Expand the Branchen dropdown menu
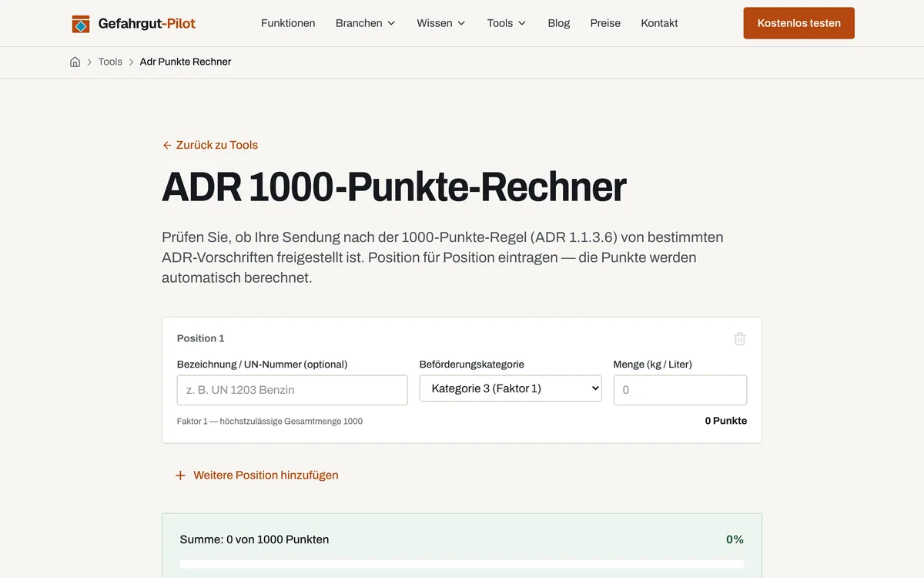The width and height of the screenshot is (924, 578). click(x=365, y=23)
